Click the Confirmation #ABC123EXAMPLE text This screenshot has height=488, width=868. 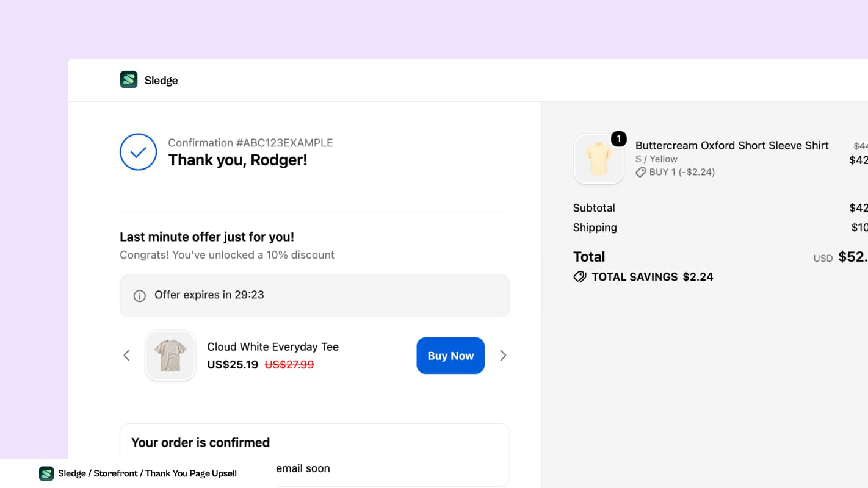[x=250, y=143]
